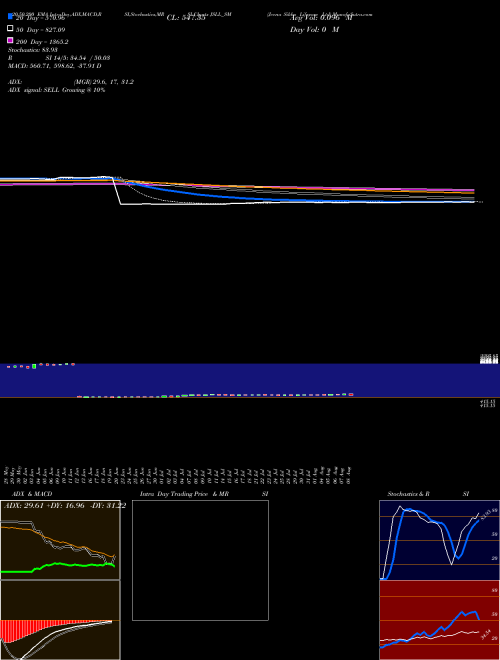Click the empty Intra Day Trading Price chart box

coord(200,560)
